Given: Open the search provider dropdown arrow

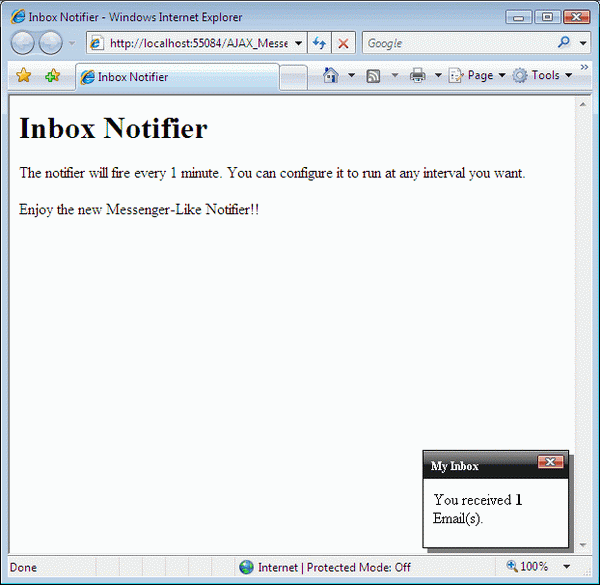Looking at the screenshot, I should 583,43.
